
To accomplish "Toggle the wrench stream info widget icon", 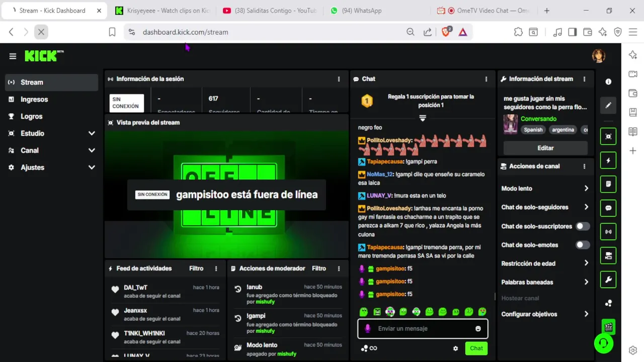I will 608,280.
